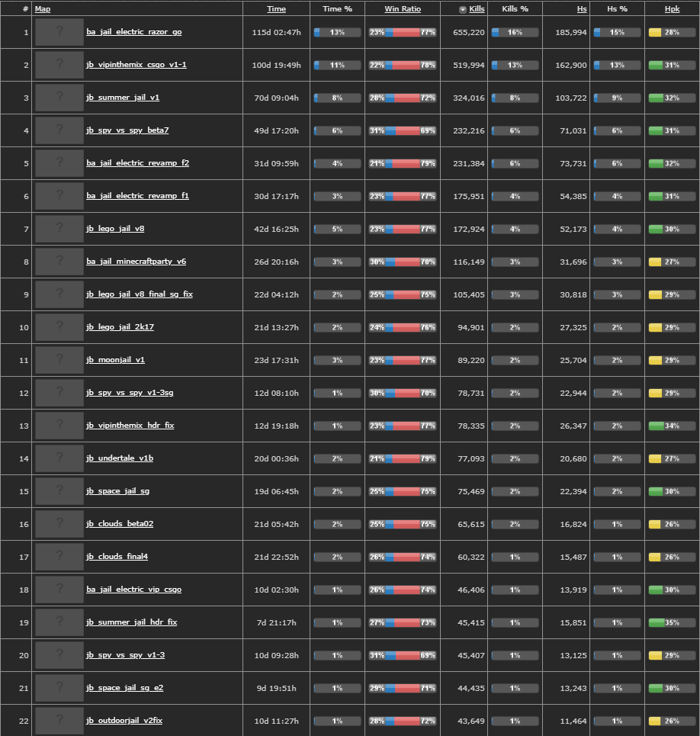Click the time value 31d 09:59h

click(x=276, y=163)
